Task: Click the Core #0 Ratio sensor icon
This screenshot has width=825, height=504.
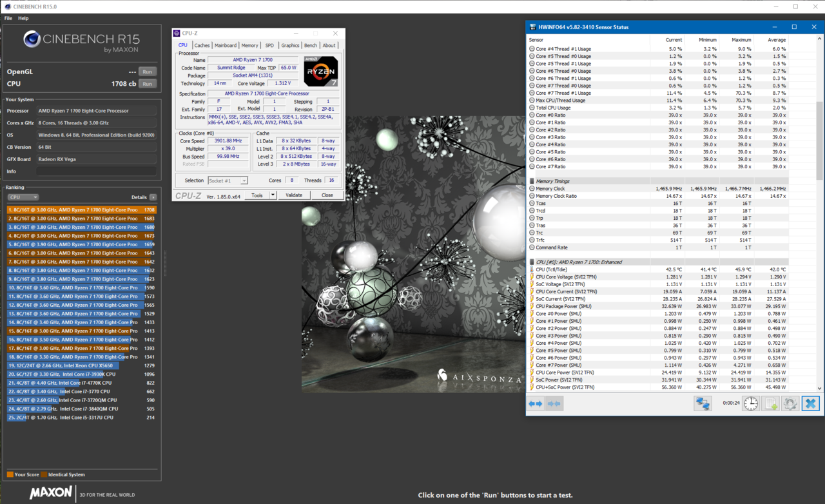Action: tap(532, 115)
